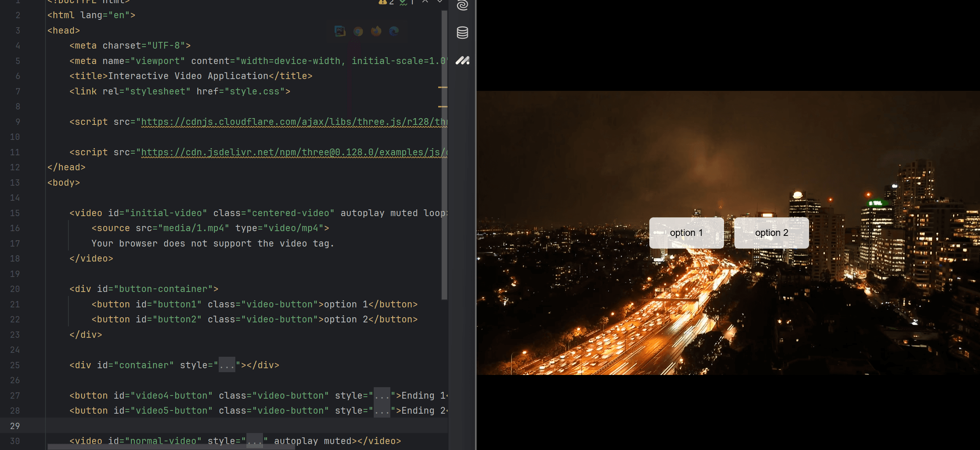Place cursor on the <head> tag

click(64, 31)
